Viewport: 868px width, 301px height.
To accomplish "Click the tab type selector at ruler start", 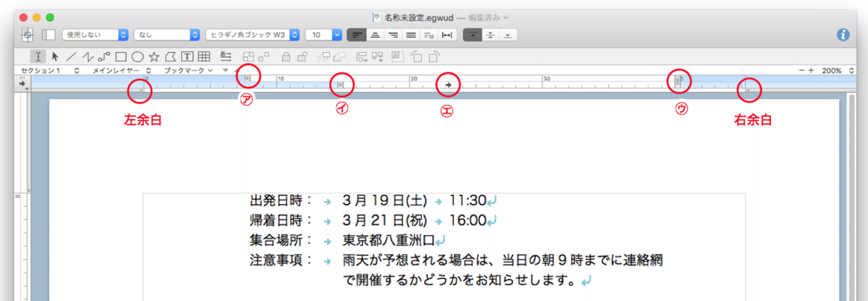I will click(23, 84).
